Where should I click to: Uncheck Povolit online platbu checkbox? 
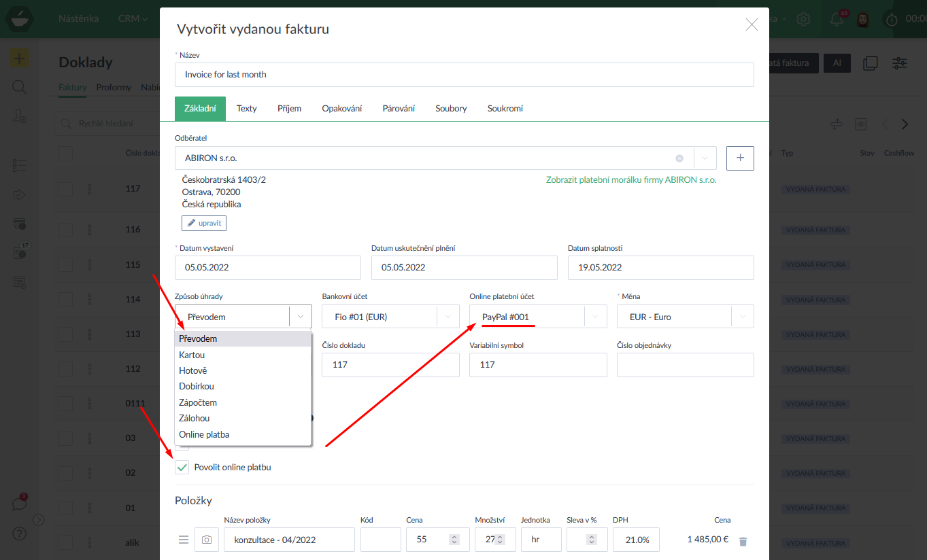(182, 467)
